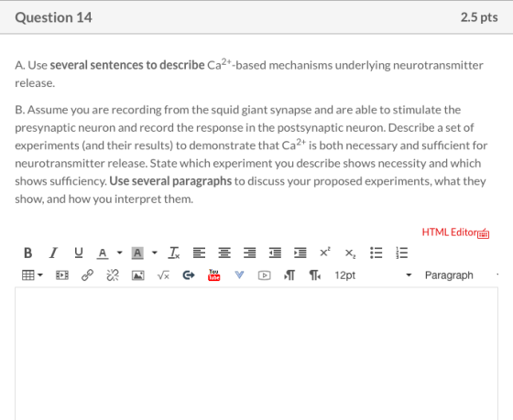The width and height of the screenshot is (513, 420).
Task: Insert numbered list
Action: pos(401,253)
